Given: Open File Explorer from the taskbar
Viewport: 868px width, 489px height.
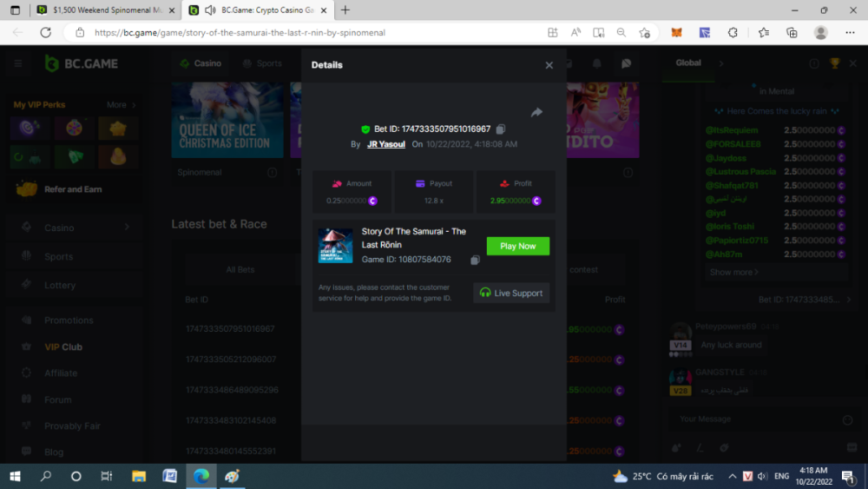Looking at the screenshot, I should (138, 476).
